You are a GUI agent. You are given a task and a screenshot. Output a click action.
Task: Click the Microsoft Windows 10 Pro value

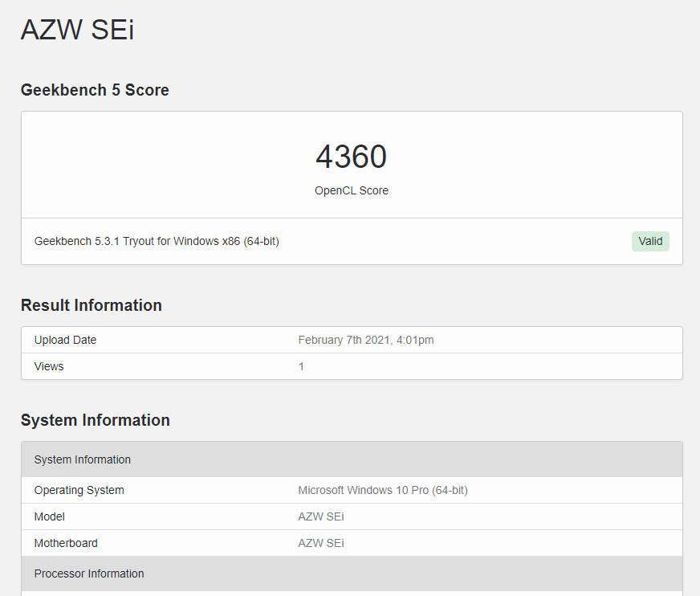coord(383,490)
